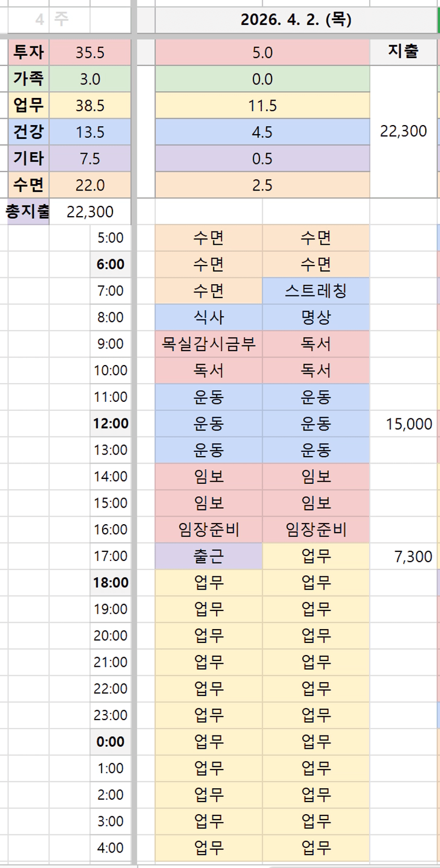Click the 가족 category label cell
The width and height of the screenshot is (440, 868).
coord(29,79)
